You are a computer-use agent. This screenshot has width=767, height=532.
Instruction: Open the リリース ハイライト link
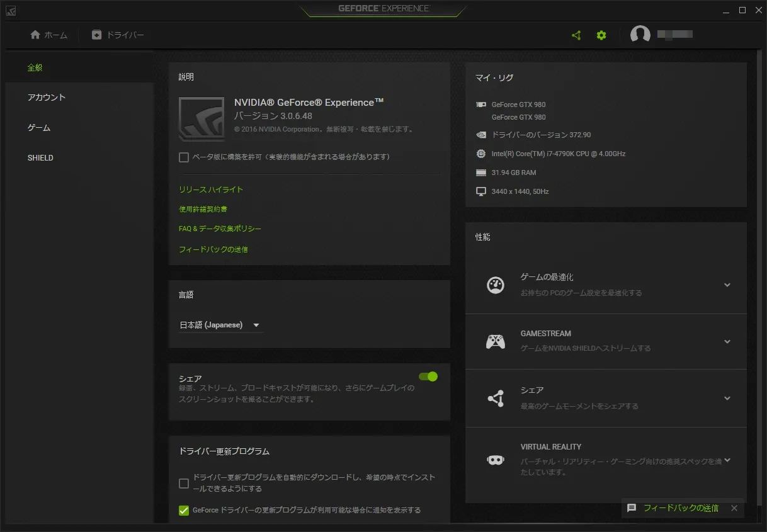coord(211,190)
